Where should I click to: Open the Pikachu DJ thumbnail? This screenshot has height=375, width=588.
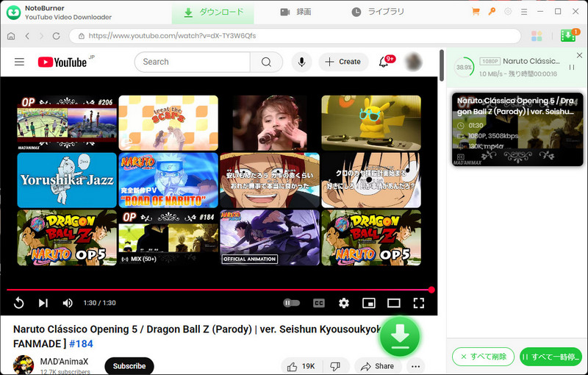tap(371, 123)
